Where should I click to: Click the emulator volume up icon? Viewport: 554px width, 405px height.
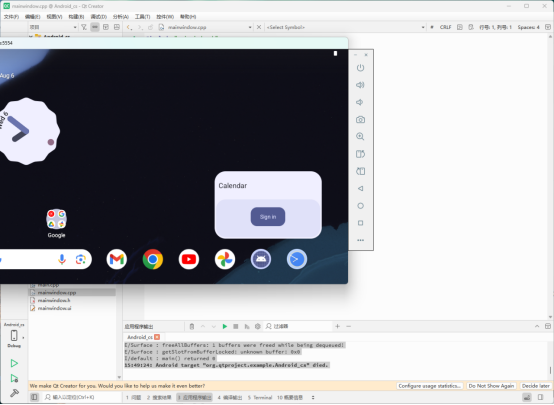tap(360, 85)
